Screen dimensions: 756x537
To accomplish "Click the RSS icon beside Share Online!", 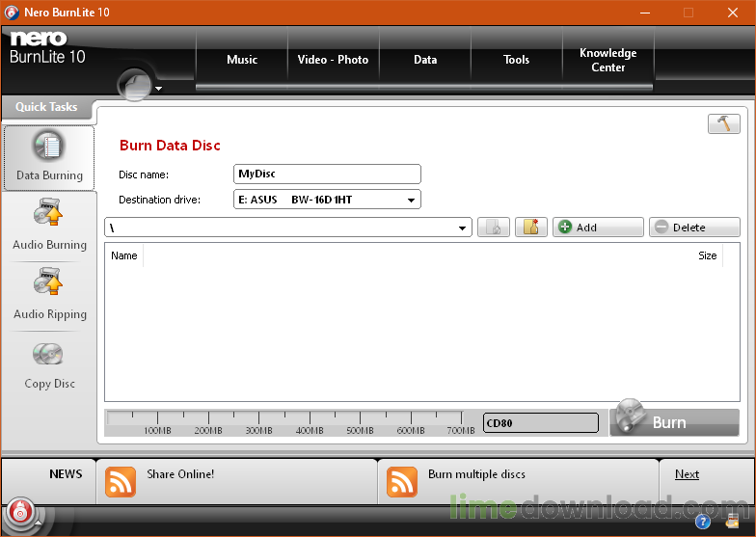I will point(120,482).
